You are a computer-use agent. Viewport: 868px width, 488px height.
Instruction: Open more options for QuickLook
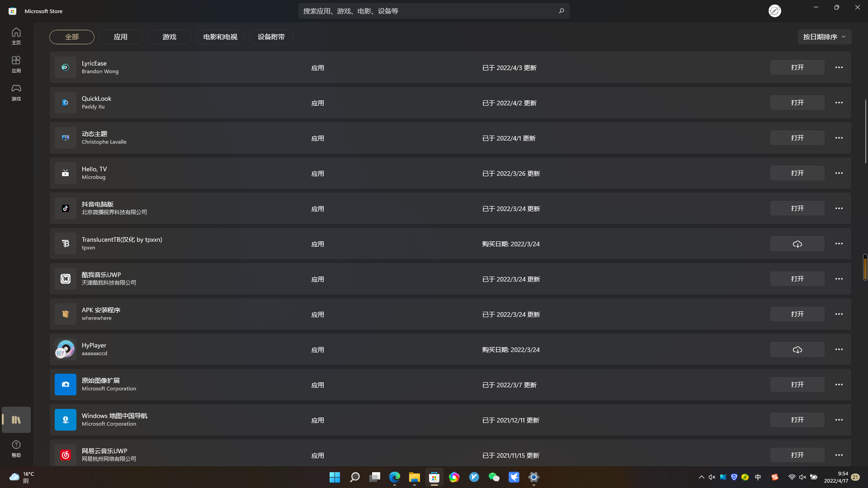pos(839,103)
